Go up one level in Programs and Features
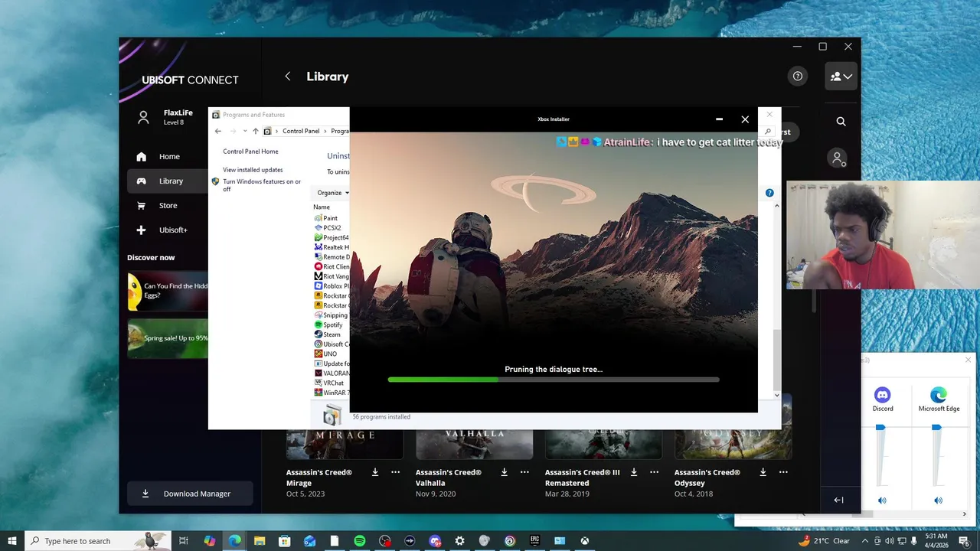This screenshot has height=551, width=980. click(256, 131)
